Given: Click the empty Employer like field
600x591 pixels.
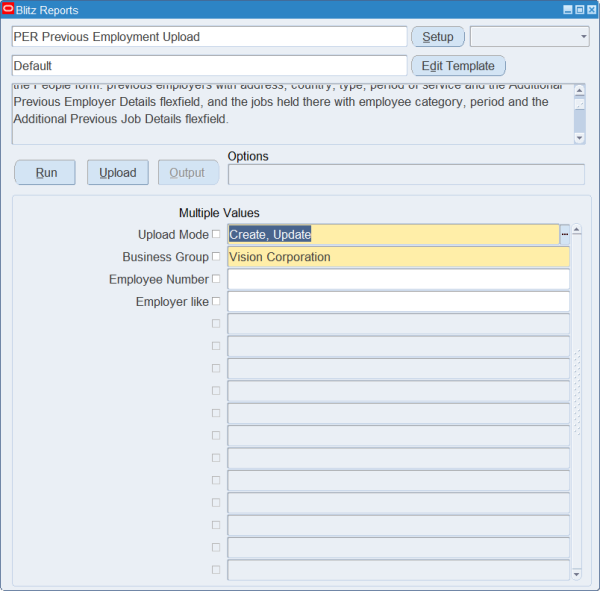Looking at the screenshot, I should tap(398, 301).
